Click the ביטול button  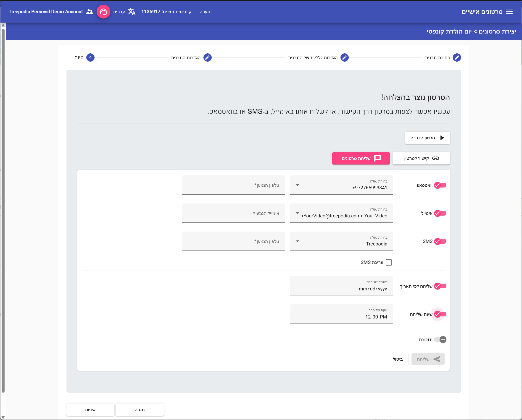pyautogui.click(x=398, y=359)
